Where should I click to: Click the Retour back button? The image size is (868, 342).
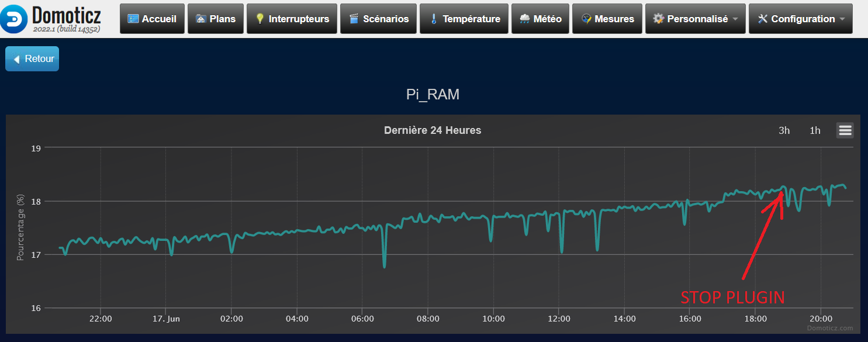pos(32,58)
